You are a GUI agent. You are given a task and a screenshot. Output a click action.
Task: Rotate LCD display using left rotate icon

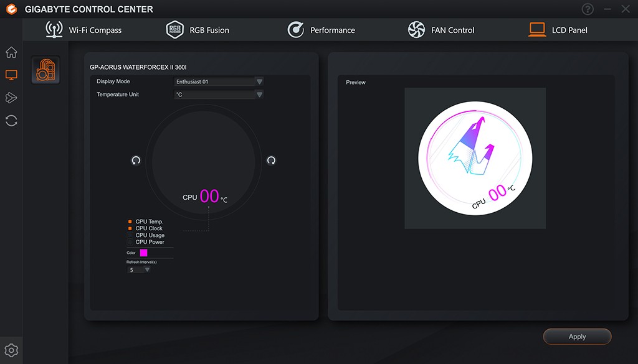[x=136, y=160]
